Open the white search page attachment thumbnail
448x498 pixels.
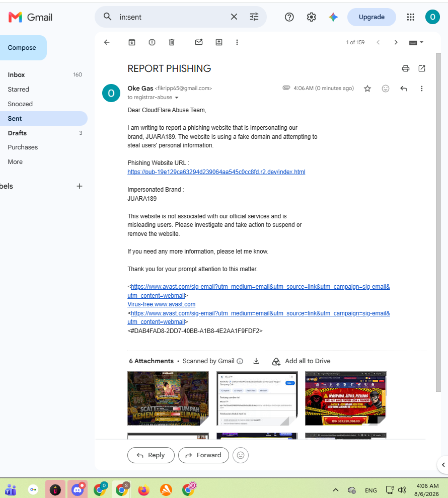(257, 398)
